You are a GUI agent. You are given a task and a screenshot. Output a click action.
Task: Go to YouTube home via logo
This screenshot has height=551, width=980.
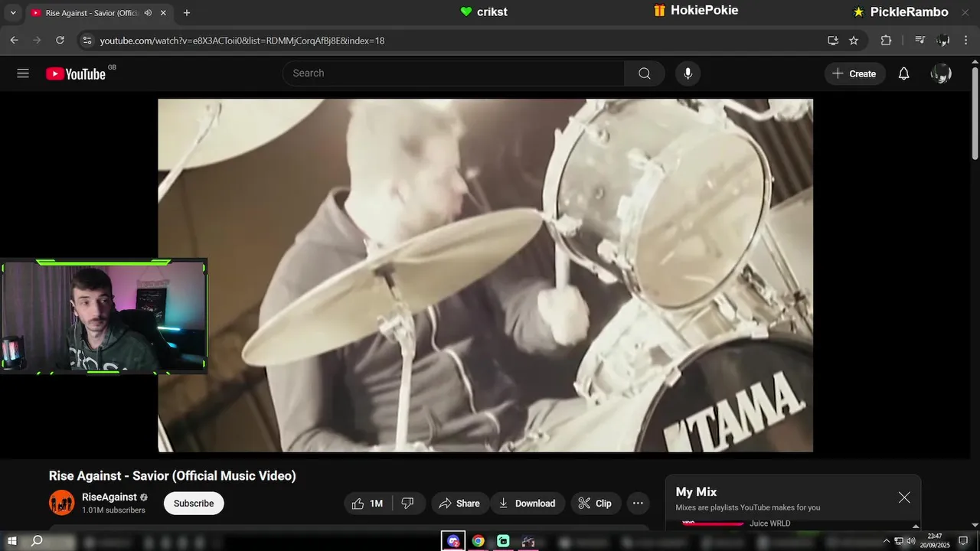click(x=75, y=73)
